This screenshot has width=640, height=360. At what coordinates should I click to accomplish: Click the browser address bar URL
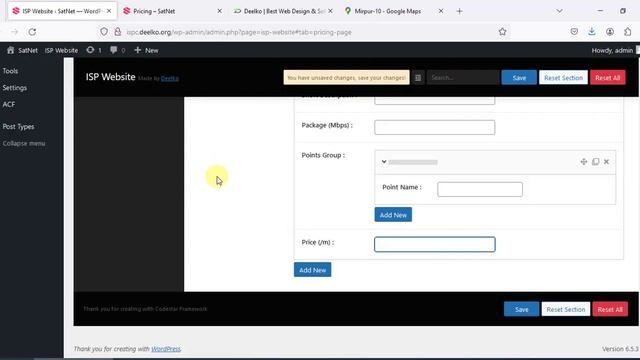[239, 32]
